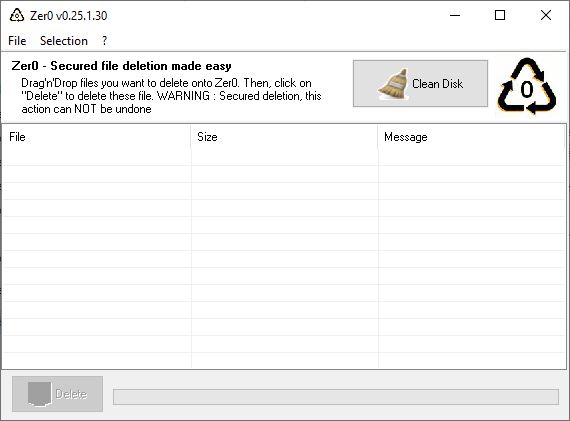The width and height of the screenshot is (570, 421).
Task: Sort by the File column header
Action: [x=96, y=137]
